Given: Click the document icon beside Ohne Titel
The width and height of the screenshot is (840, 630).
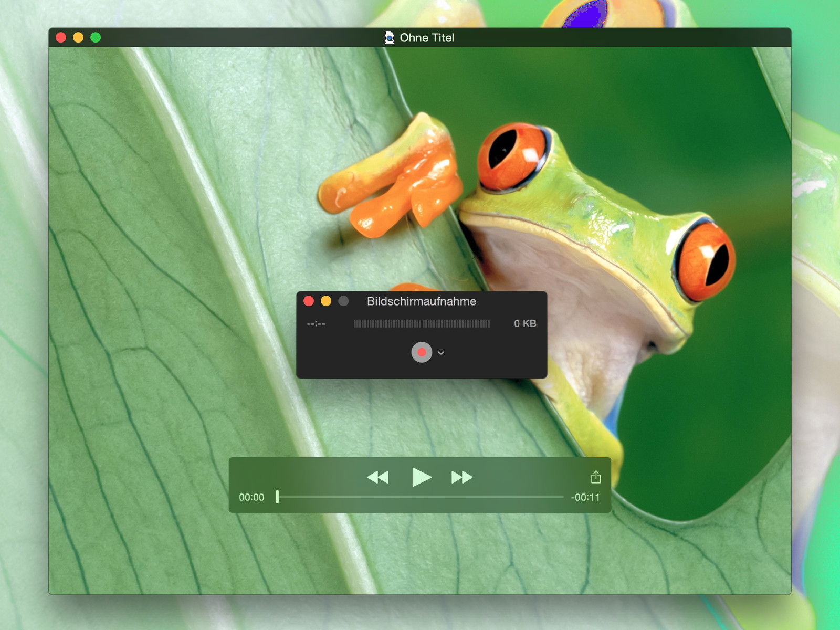Looking at the screenshot, I should [390, 37].
